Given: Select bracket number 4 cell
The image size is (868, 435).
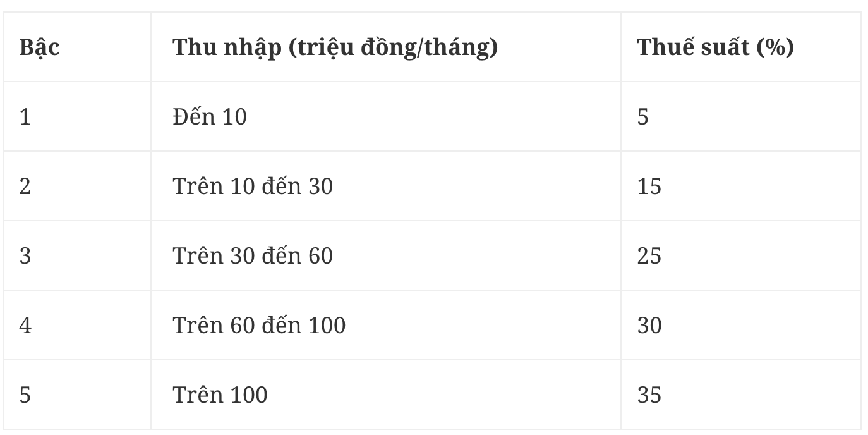Looking at the screenshot, I should point(25,326).
